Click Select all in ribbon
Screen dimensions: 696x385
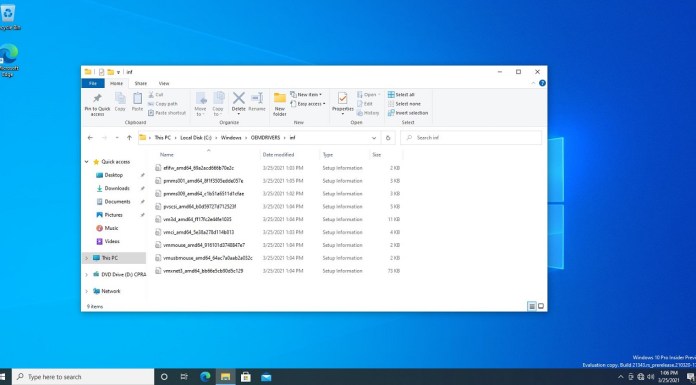(x=401, y=95)
